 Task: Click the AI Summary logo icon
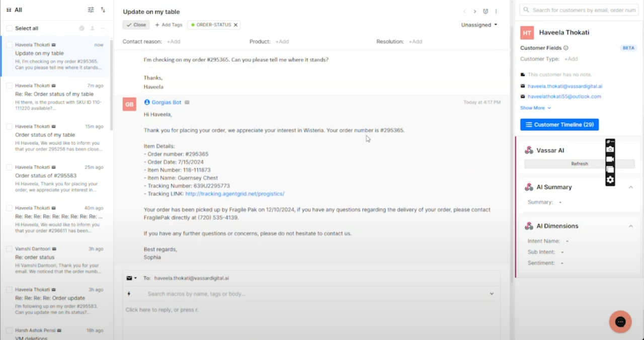pyautogui.click(x=529, y=187)
